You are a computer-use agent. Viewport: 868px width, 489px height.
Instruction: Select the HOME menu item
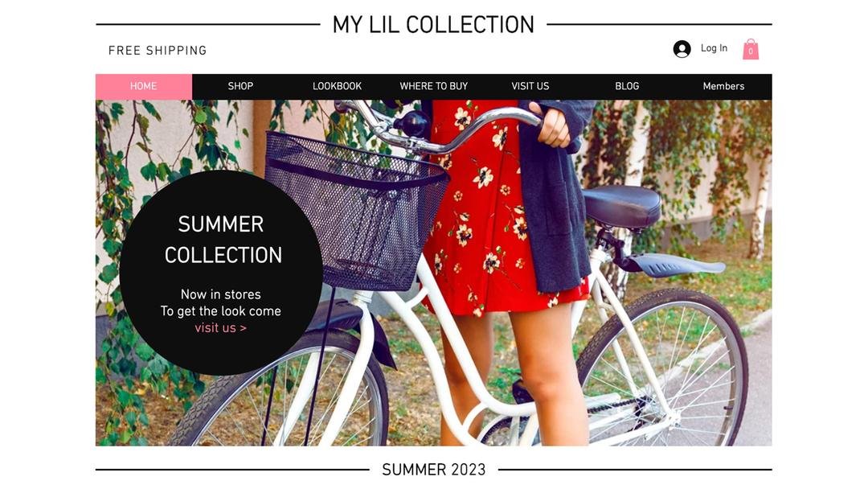click(x=143, y=86)
